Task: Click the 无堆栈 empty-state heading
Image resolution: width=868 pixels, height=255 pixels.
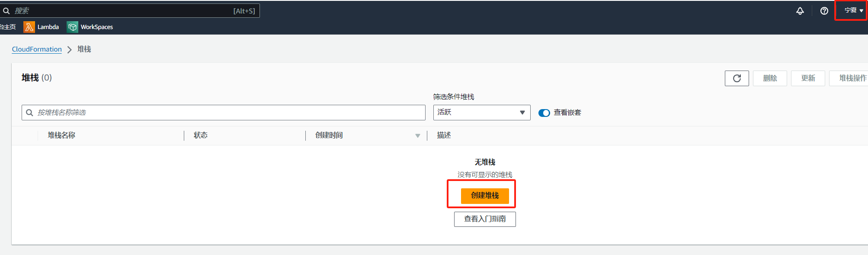Action: (x=485, y=162)
